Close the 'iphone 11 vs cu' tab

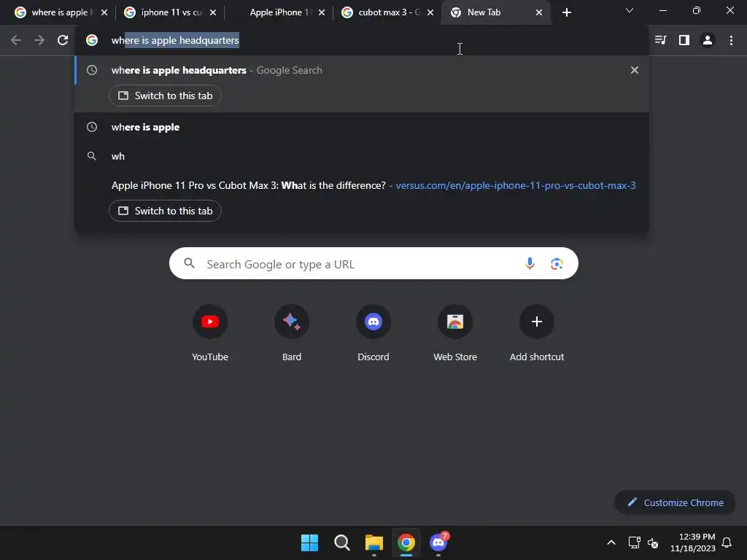click(x=213, y=12)
